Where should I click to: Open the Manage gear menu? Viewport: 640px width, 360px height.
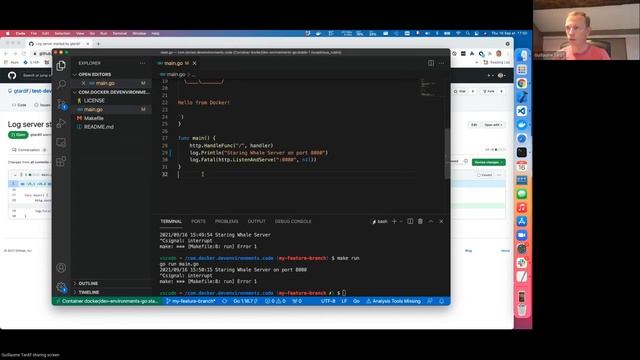pos(61,287)
